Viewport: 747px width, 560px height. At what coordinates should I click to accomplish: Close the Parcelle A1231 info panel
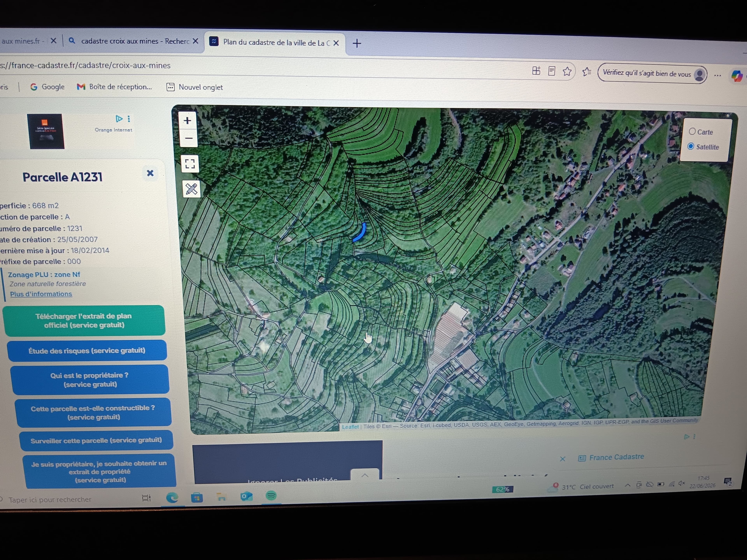click(150, 173)
